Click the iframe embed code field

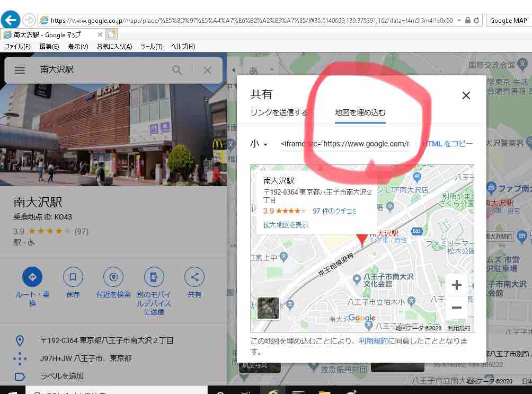(345, 144)
